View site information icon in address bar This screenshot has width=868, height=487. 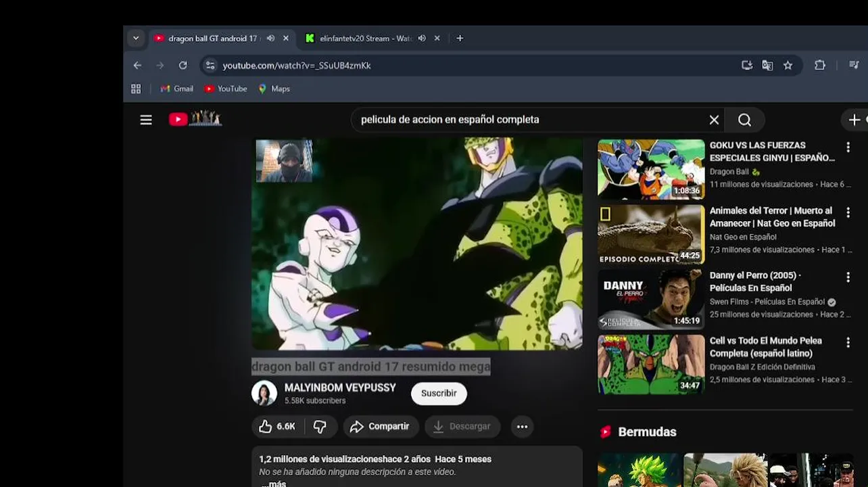click(x=210, y=66)
